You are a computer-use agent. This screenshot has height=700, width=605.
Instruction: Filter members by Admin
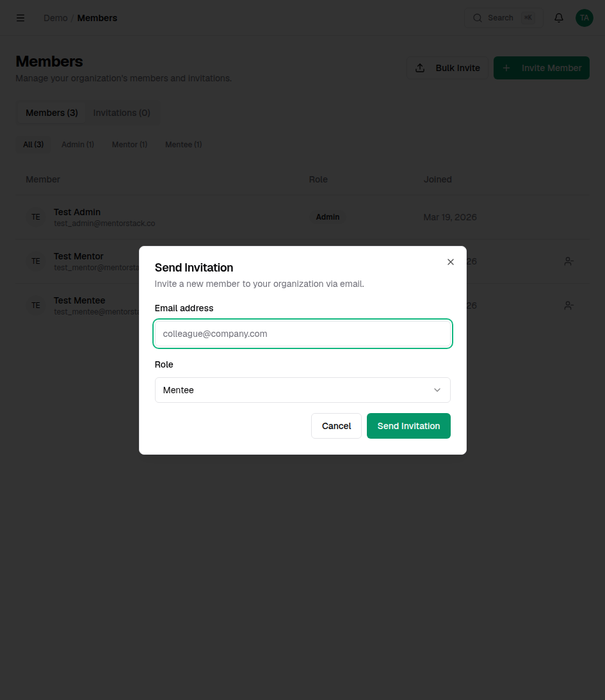click(77, 144)
